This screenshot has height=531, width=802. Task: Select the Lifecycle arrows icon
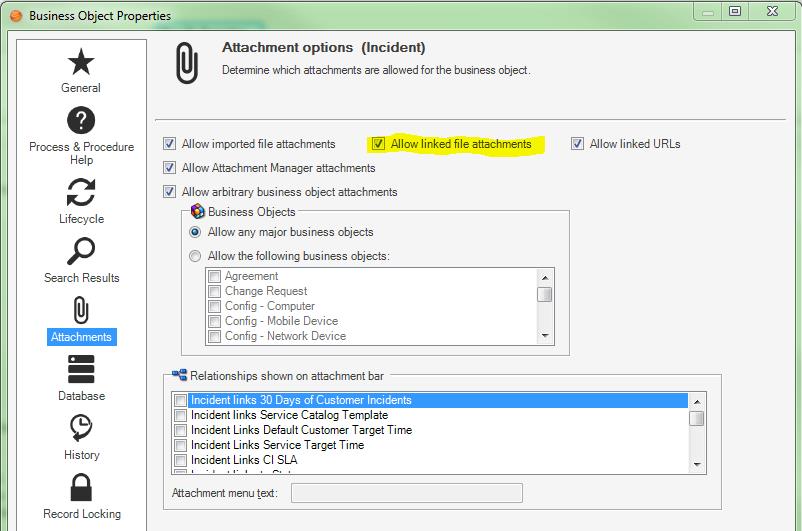[81, 192]
